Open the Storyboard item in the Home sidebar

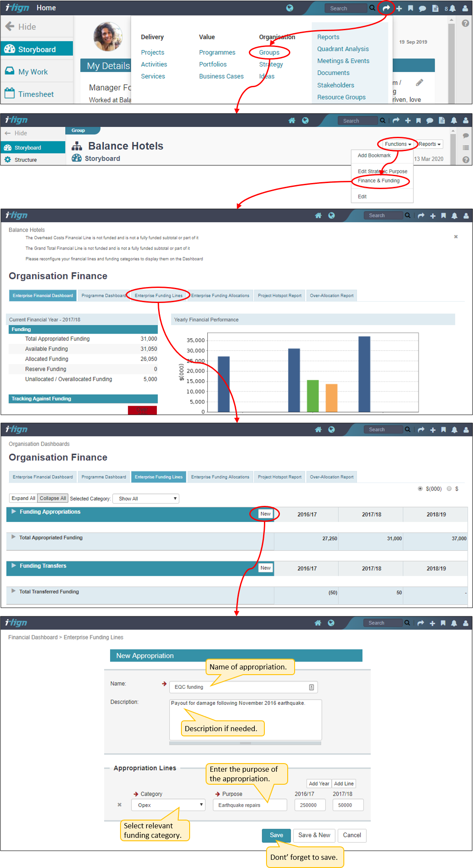click(37, 49)
